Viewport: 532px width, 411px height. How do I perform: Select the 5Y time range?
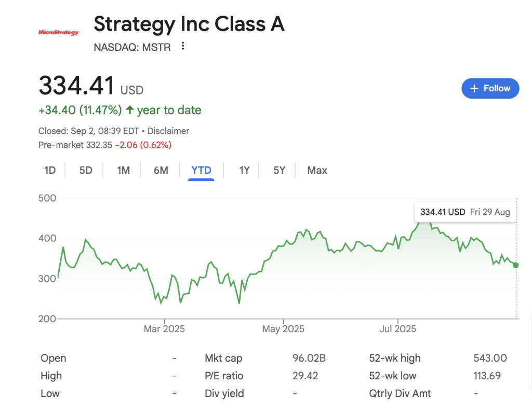pos(280,170)
